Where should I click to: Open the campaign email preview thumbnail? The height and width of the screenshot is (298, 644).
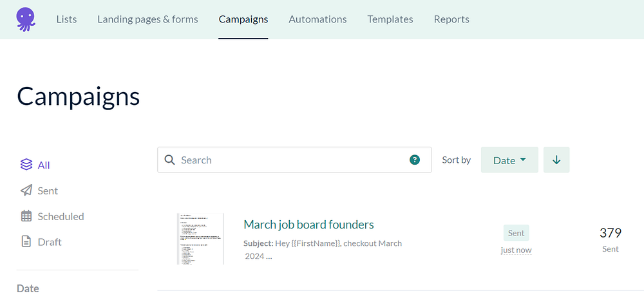[200, 239]
